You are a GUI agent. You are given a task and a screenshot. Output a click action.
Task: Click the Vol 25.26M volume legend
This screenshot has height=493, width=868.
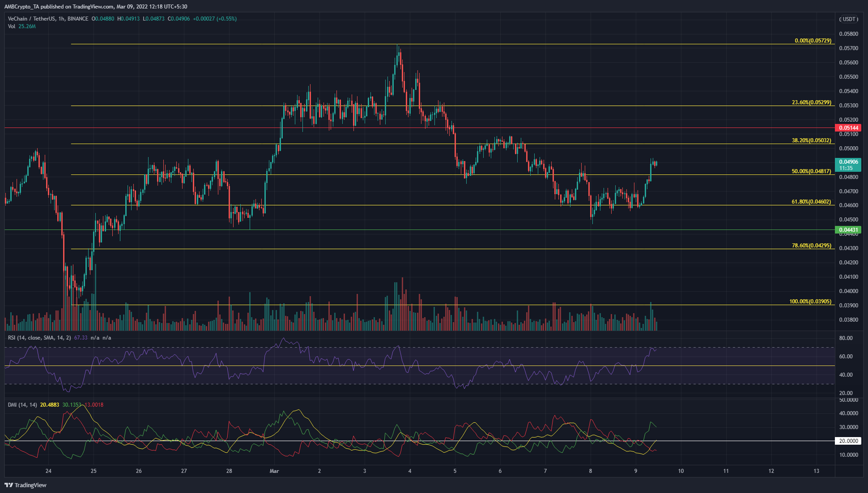21,26
